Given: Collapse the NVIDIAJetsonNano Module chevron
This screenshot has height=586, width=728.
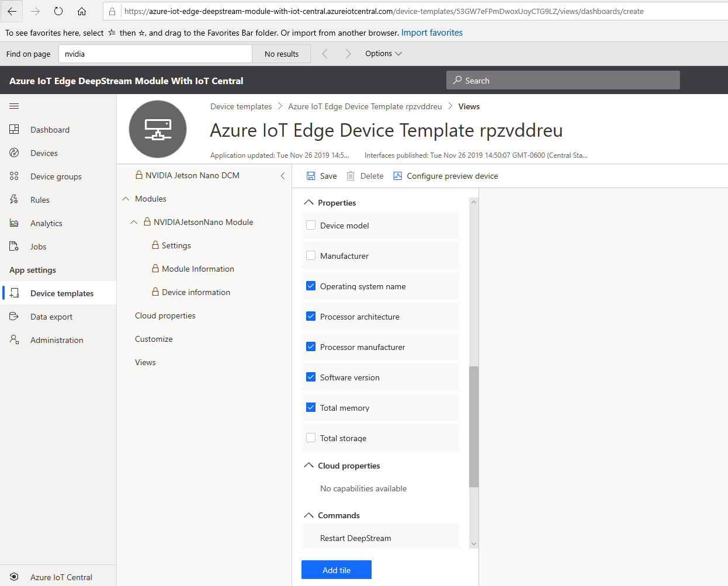Looking at the screenshot, I should [x=134, y=222].
